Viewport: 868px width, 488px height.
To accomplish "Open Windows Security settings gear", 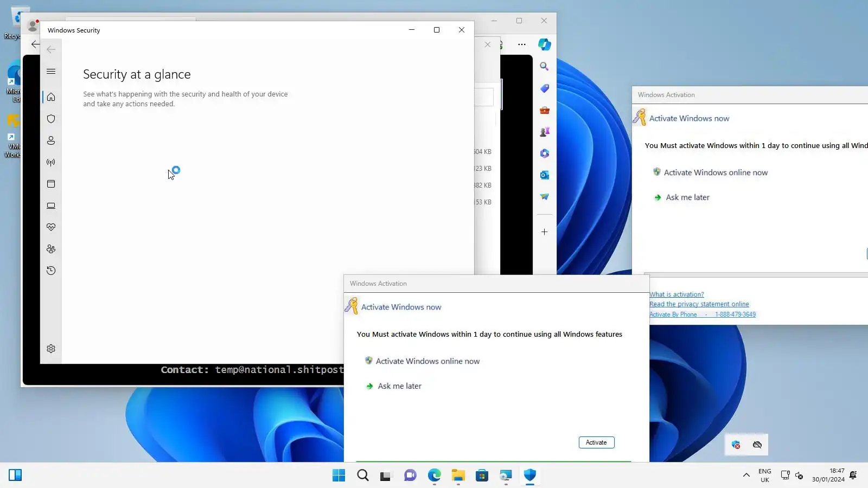I will point(51,349).
